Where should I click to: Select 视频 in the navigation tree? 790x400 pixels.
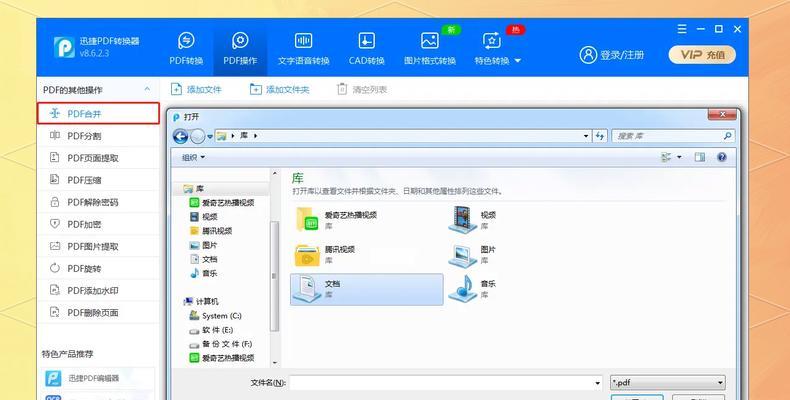pyautogui.click(x=204, y=217)
